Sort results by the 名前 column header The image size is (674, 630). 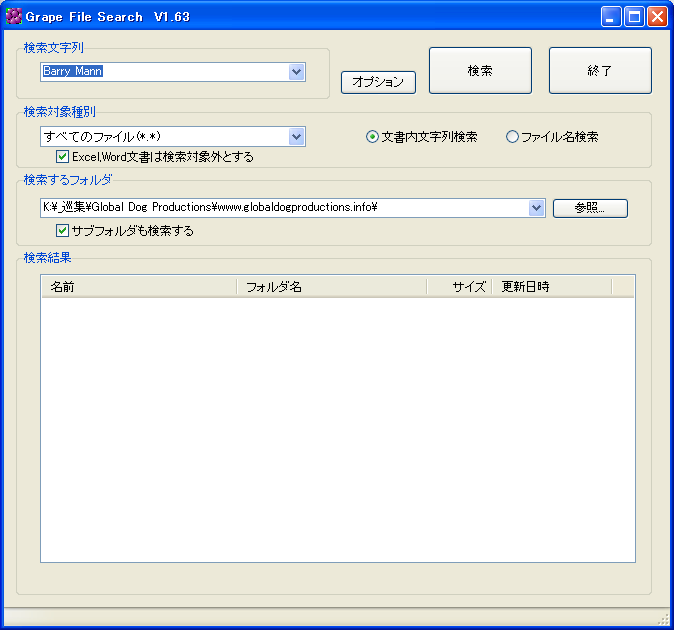[x=139, y=287]
